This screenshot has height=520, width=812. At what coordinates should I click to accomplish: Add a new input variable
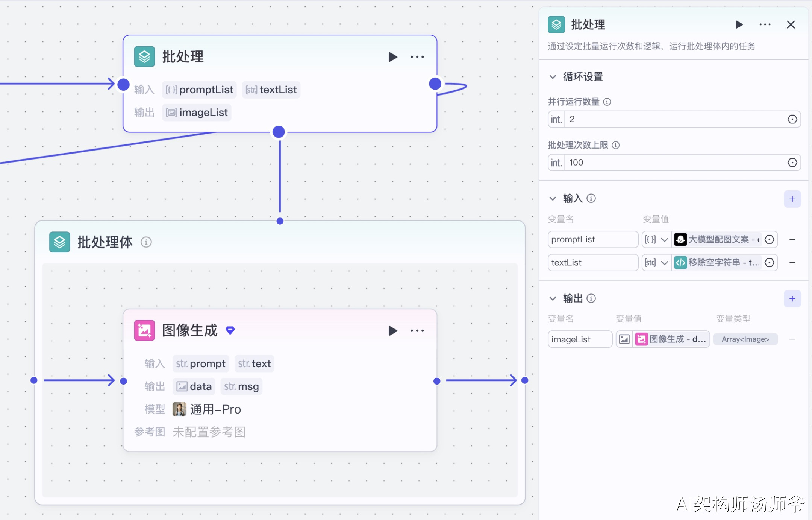pos(792,199)
